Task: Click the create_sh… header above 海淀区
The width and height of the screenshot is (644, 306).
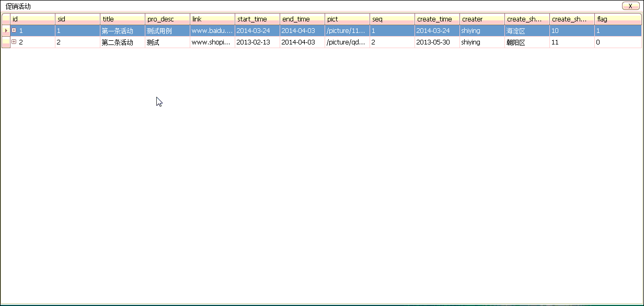Action: [x=527, y=19]
